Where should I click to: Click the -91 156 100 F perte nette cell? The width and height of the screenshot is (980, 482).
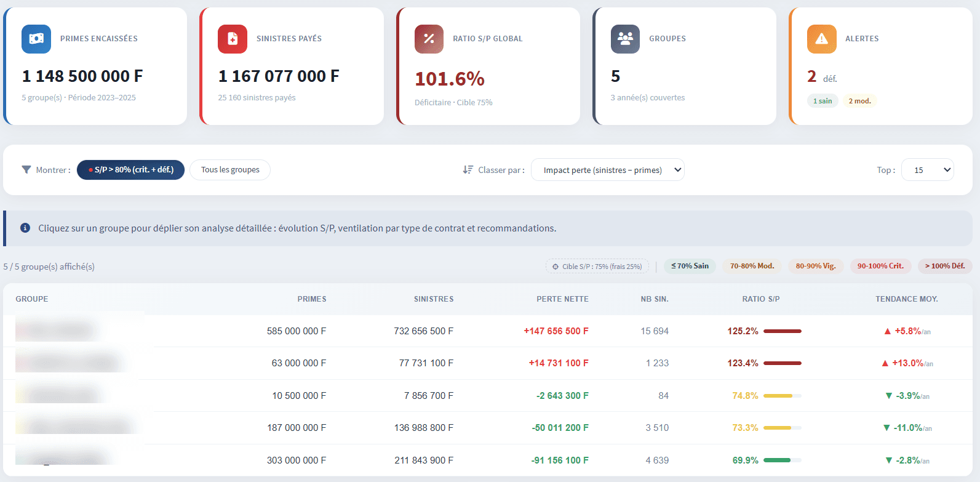pos(560,460)
